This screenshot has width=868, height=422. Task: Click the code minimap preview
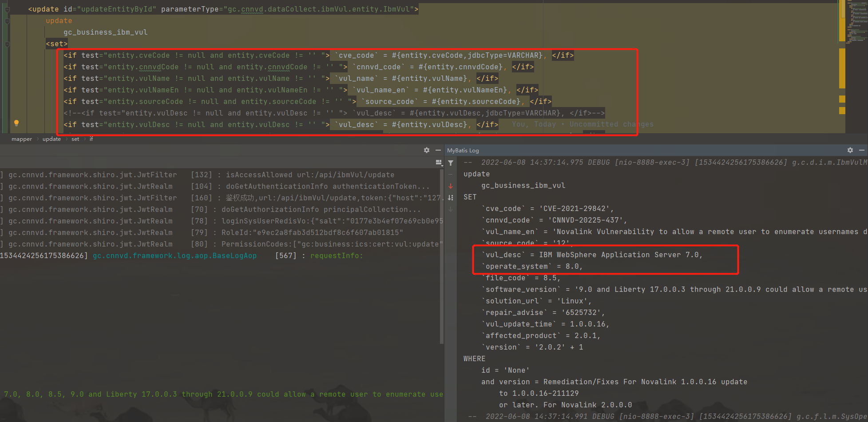[x=857, y=22]
